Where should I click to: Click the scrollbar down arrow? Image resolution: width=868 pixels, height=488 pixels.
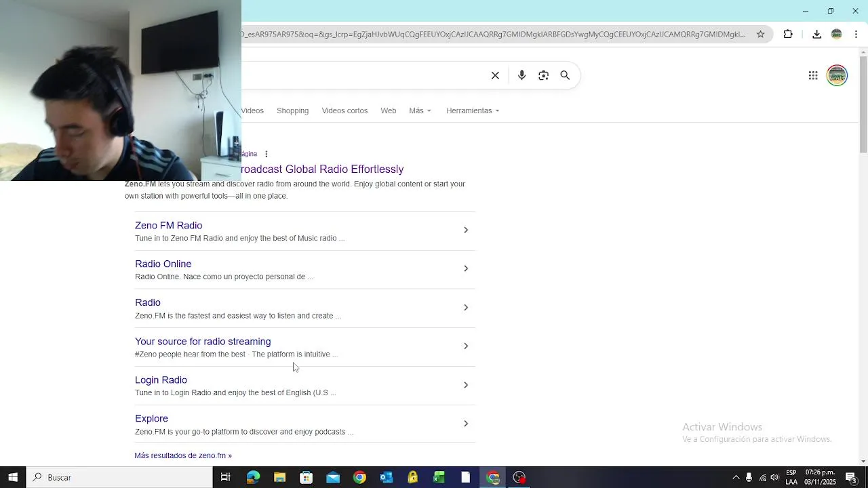click(863, 462)
